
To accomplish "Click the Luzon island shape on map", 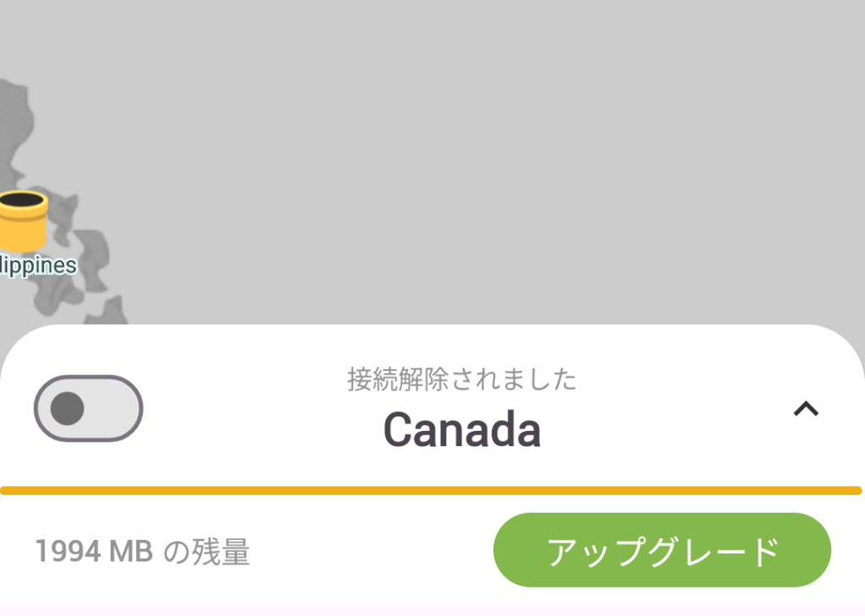I will tap(15, 133).
